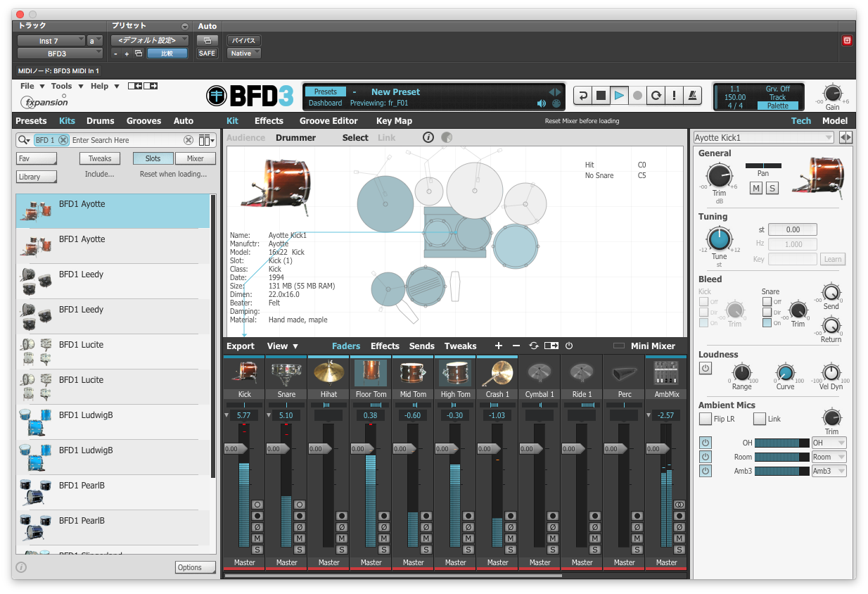Viewport: 868px width, 594px height.
Task: Open the OH mic routing dropdown
Action: coord(829,443)
